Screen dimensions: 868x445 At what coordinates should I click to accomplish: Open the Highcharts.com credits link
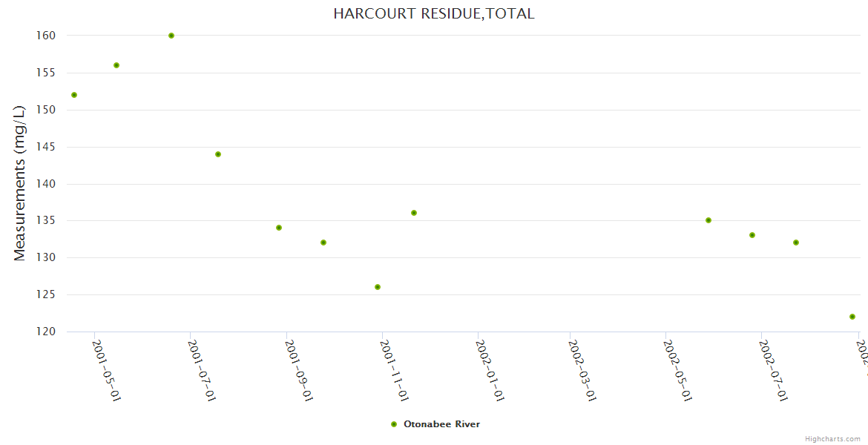coord(832,439)
